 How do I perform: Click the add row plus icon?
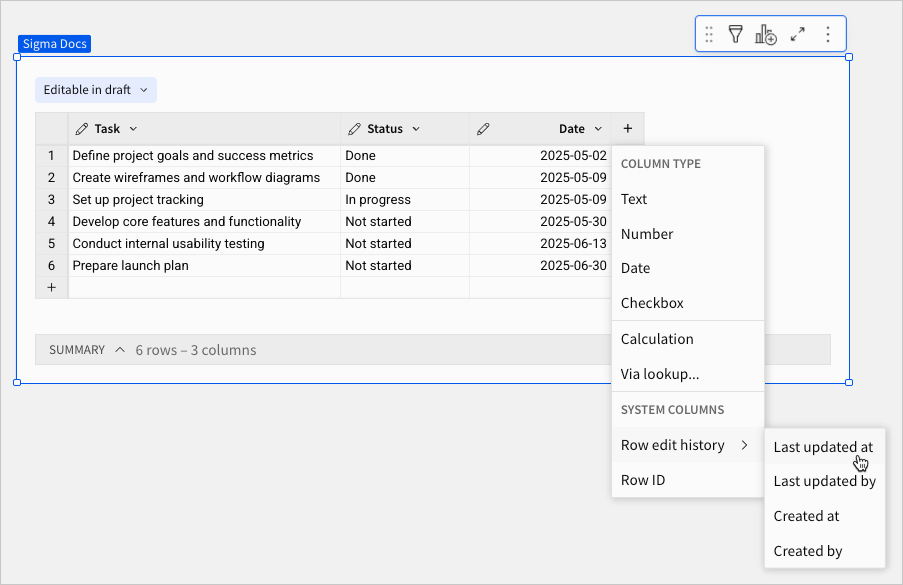tap(51, 287)
